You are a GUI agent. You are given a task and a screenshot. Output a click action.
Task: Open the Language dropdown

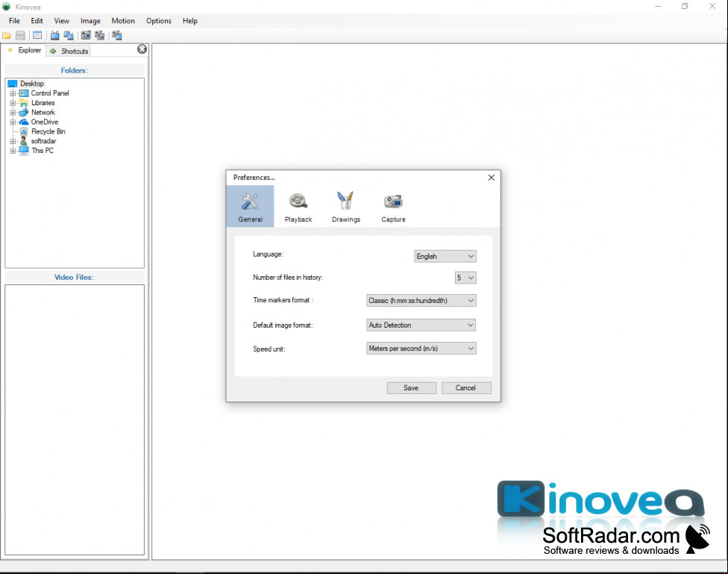(x=445, y=256)
